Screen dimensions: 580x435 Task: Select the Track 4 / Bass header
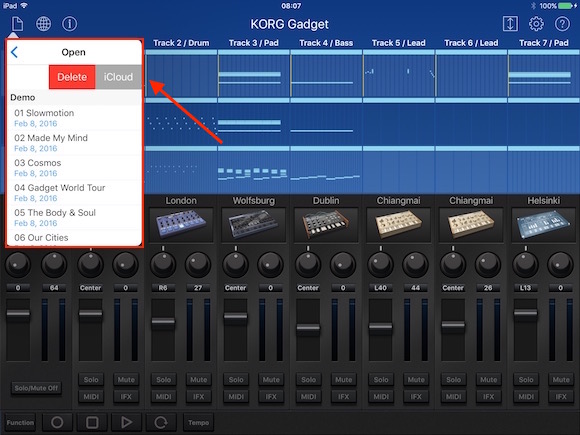(x=326, y=43)
